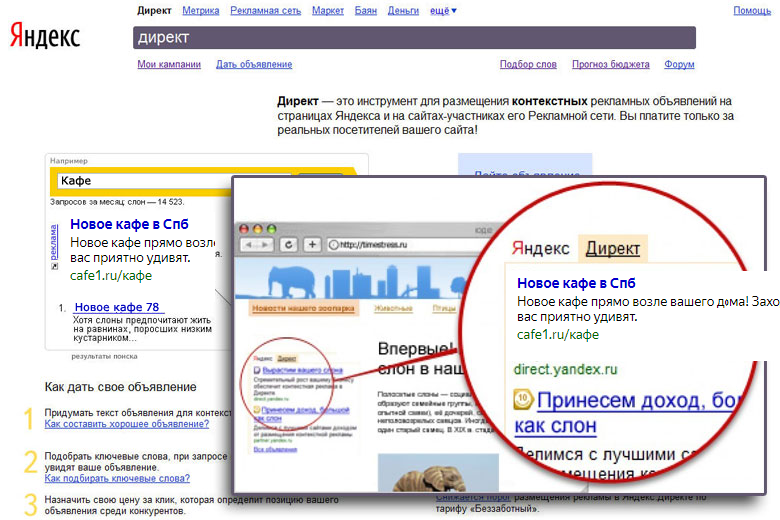Open Помощь help link
Image resolution: width=780 pixels, height=520 pixels.
(752, 10)
